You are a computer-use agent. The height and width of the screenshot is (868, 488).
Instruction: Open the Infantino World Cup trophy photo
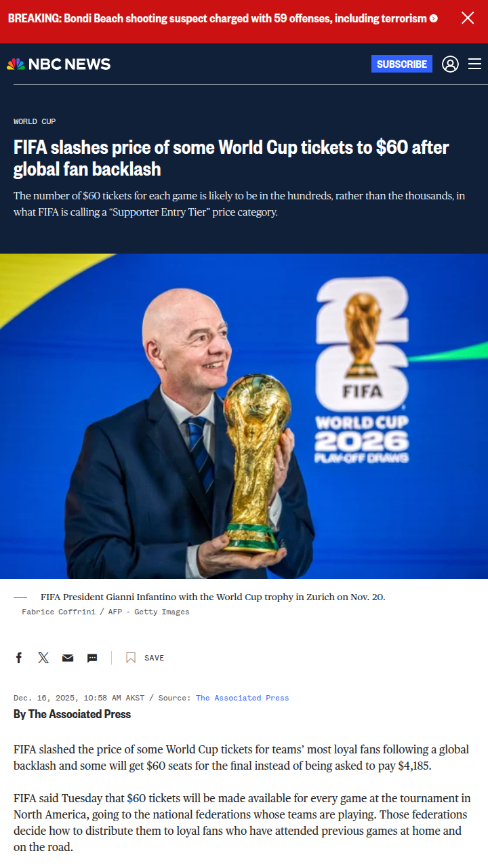click(x=244, y=416)
